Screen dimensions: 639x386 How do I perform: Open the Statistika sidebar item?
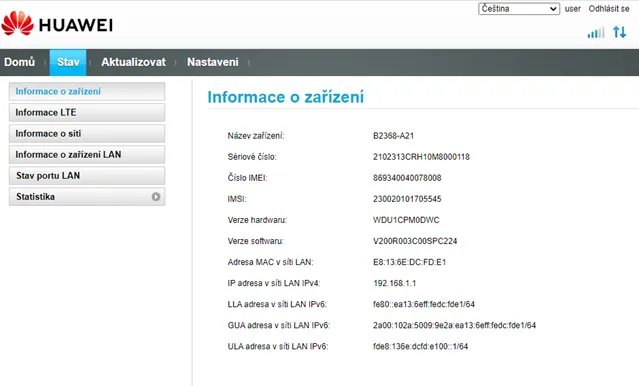[87, 197]
